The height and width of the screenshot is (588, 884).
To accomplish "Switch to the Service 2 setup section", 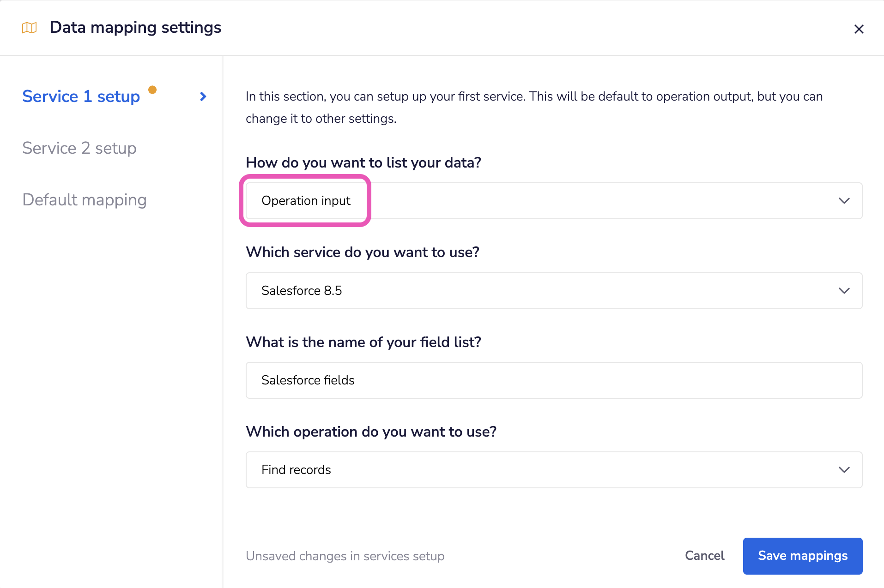I will tap(79, 148).
